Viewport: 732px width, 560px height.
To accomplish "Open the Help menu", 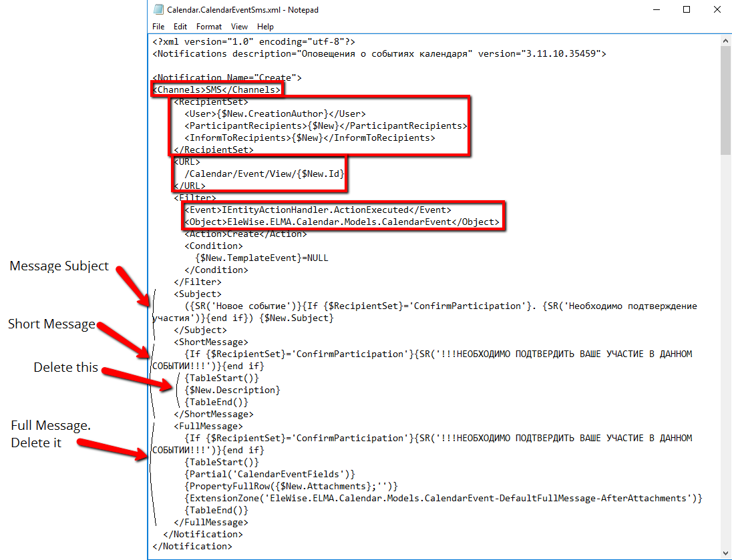I will point(264,26).
